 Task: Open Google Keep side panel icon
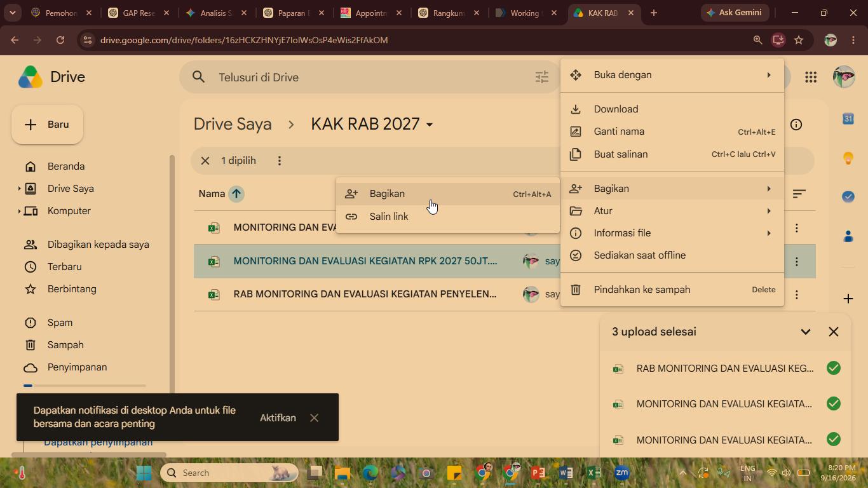coord(848,158)
